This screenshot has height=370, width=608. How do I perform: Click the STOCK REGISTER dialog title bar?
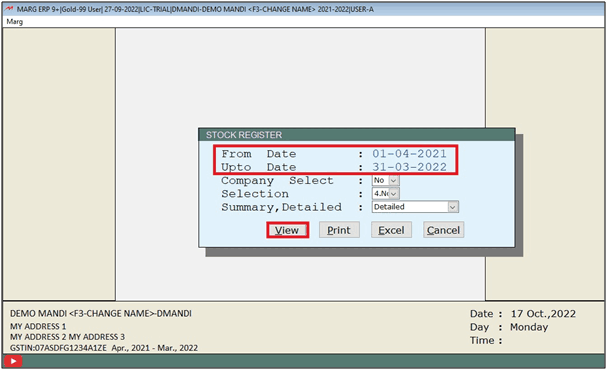point(357,135)
